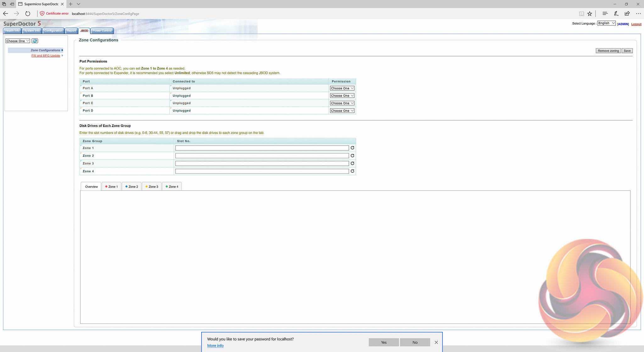Open FW and MFG Update link
The width and height of the screenshot is (644, 352).
point(46,56)
